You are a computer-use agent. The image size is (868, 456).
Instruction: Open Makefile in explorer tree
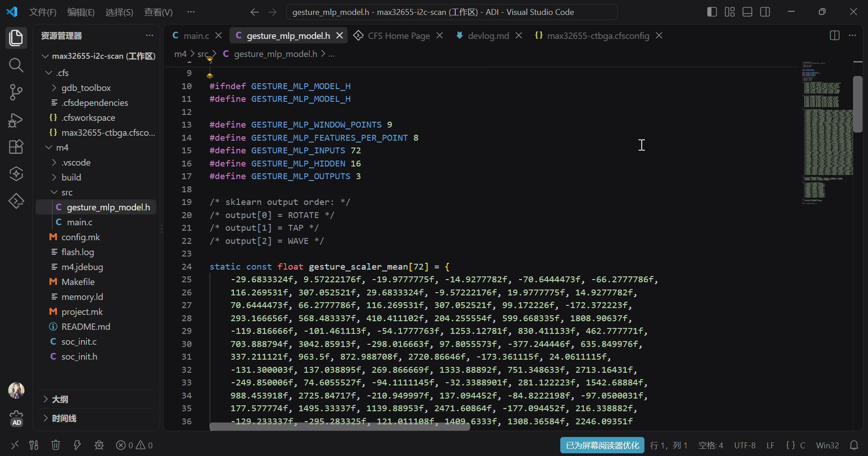pos(96,282)
